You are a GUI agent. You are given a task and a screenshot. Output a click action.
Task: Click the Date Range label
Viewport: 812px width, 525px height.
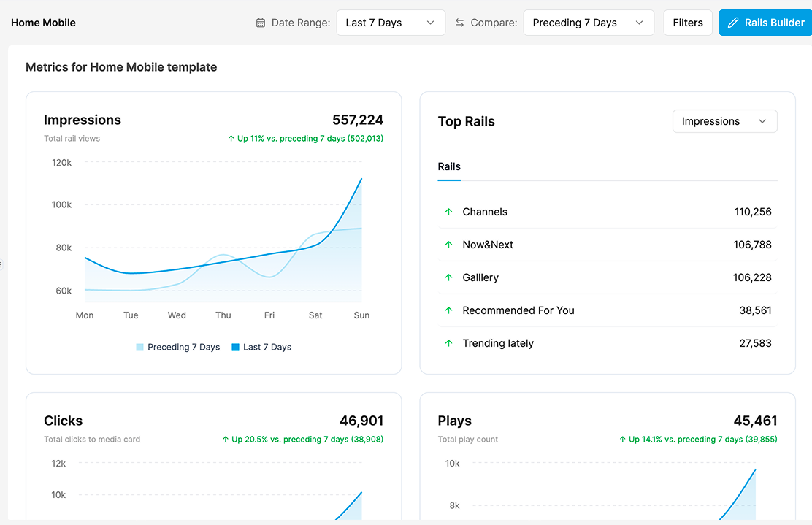coord(301,23)
